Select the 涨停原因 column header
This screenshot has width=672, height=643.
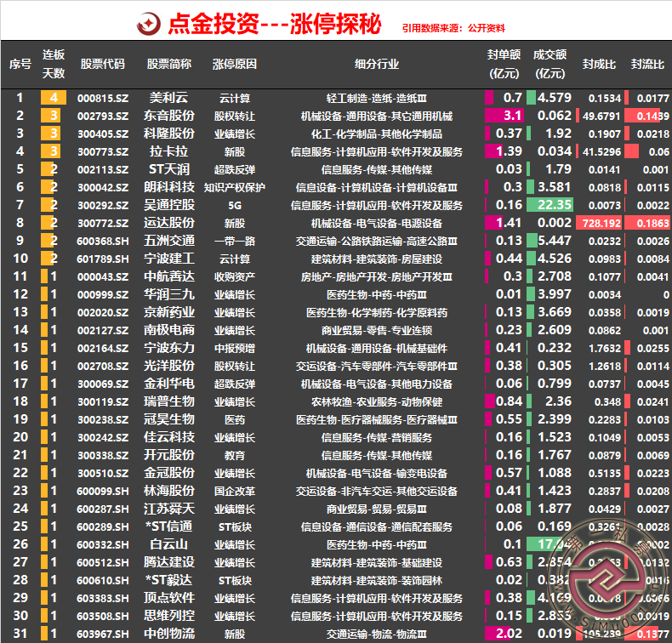[x=235, y=65]
